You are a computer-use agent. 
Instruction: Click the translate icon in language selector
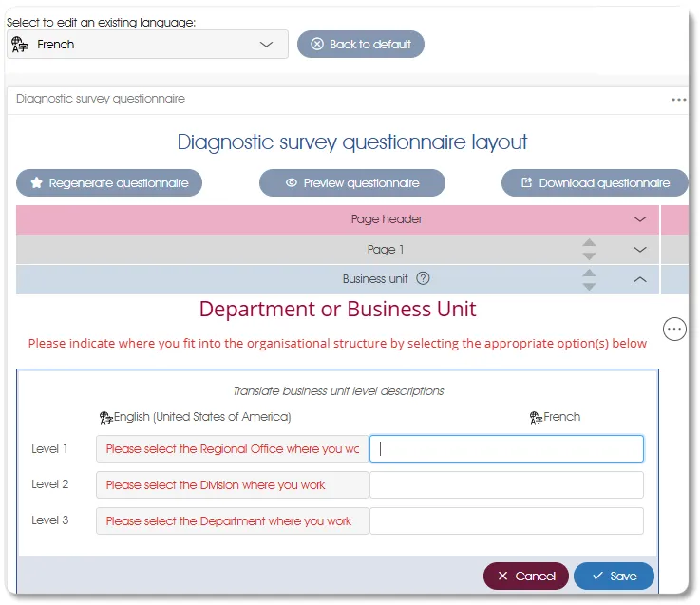[x=19, y=45]
